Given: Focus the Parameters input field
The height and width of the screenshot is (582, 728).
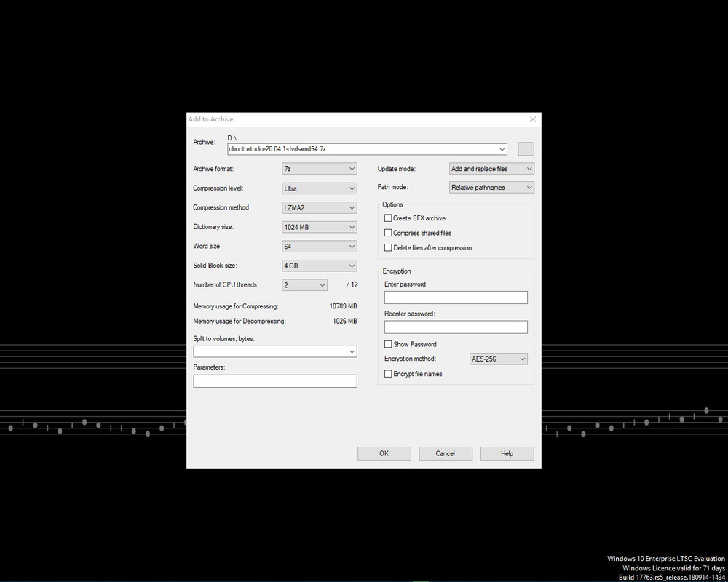Looking at the screenshot, I should pos(275,381).
